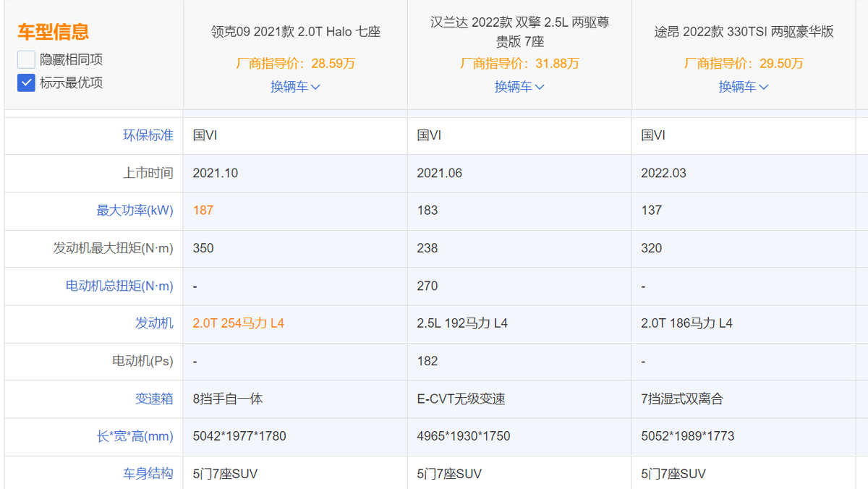868x489 pixels.
Task: Click the 途昂 2022款 330TSI model title
Action: (744, 32)
